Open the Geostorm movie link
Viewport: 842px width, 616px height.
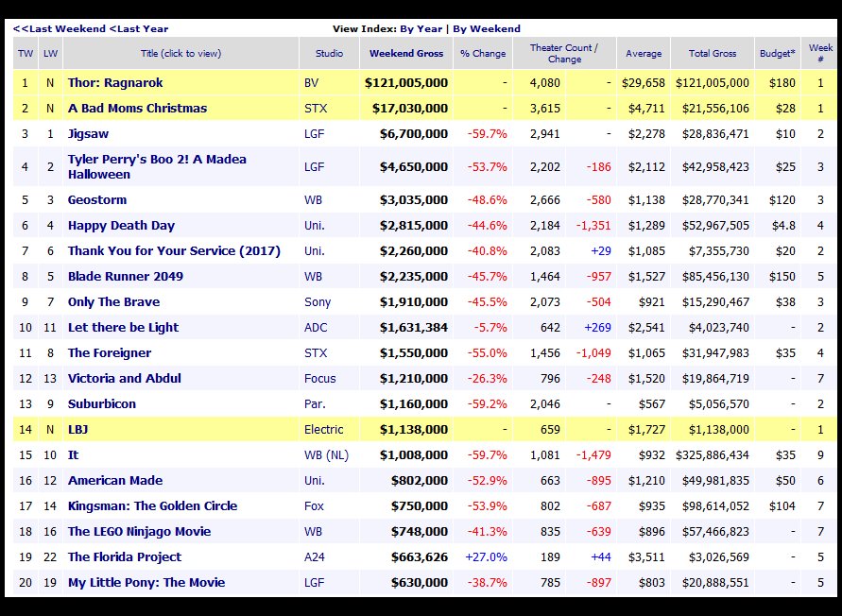click(97, 199)
